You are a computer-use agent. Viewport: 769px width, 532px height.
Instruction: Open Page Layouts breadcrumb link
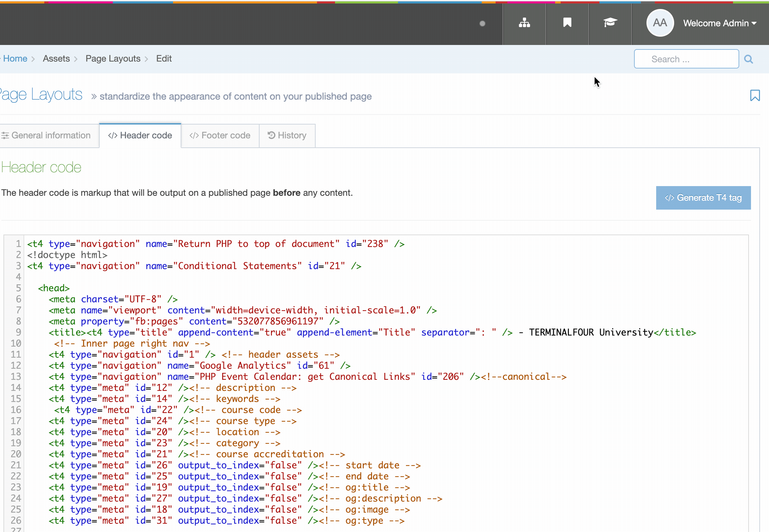113,58
